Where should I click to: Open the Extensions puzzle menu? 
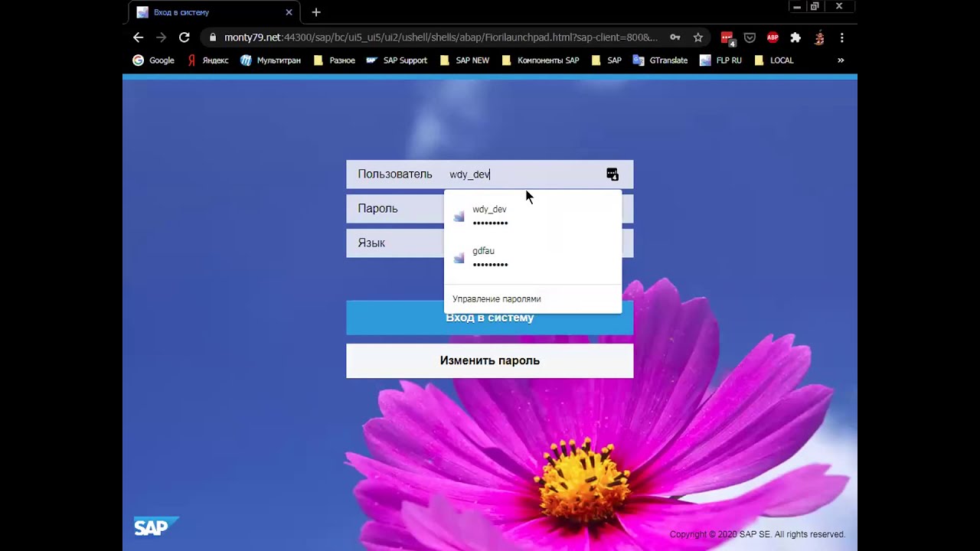pos(795,37)
